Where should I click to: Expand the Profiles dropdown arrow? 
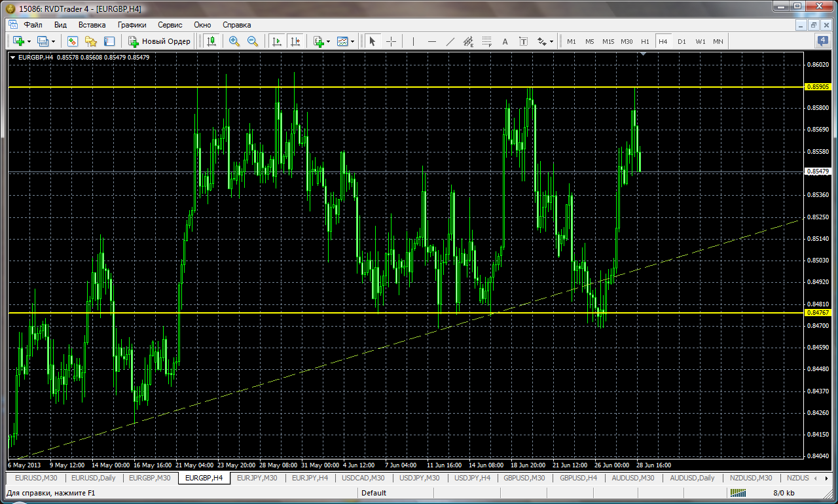(x=54, y=41)
